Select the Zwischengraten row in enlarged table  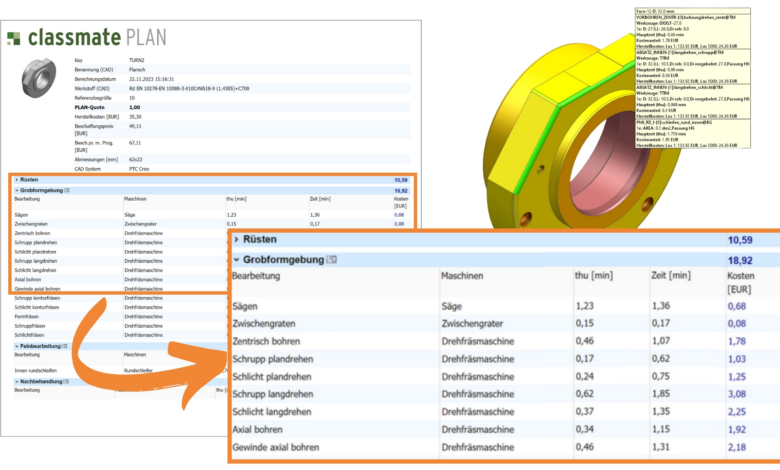pyautogui.click(x=504, y=324)
